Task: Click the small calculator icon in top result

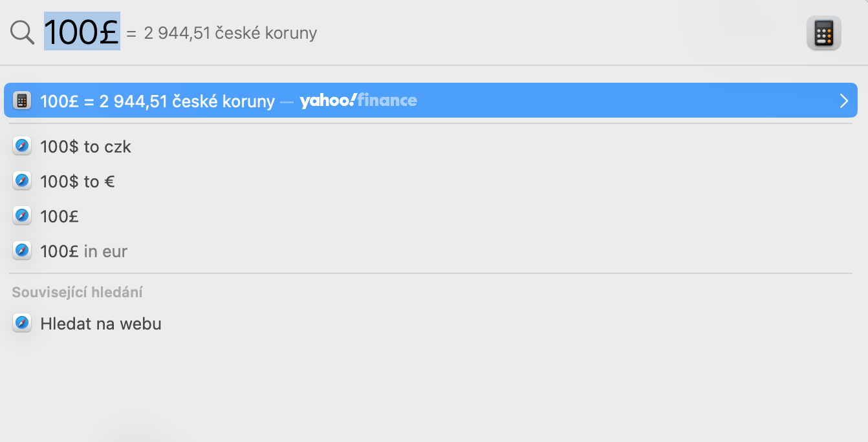Action: coord(22,101)
